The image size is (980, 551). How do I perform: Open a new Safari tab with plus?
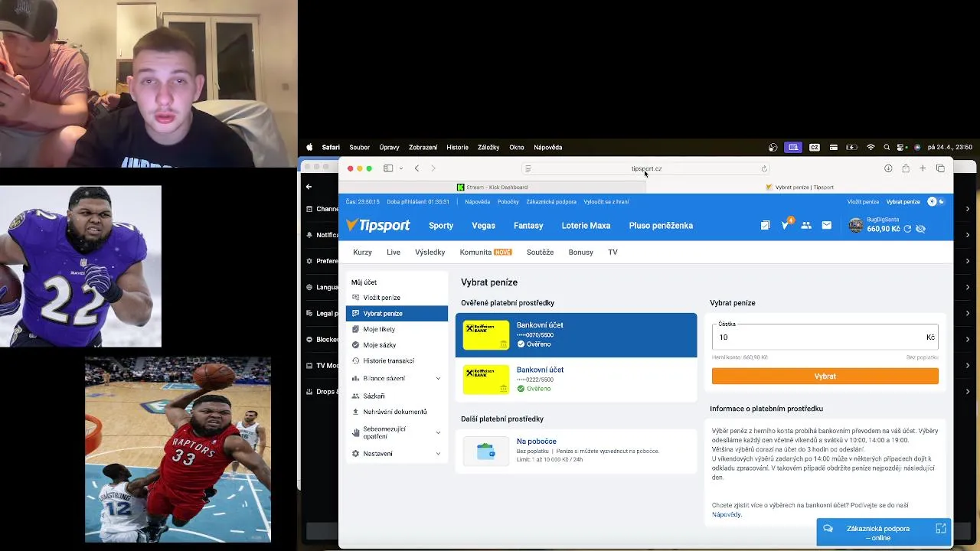[923, 168]
